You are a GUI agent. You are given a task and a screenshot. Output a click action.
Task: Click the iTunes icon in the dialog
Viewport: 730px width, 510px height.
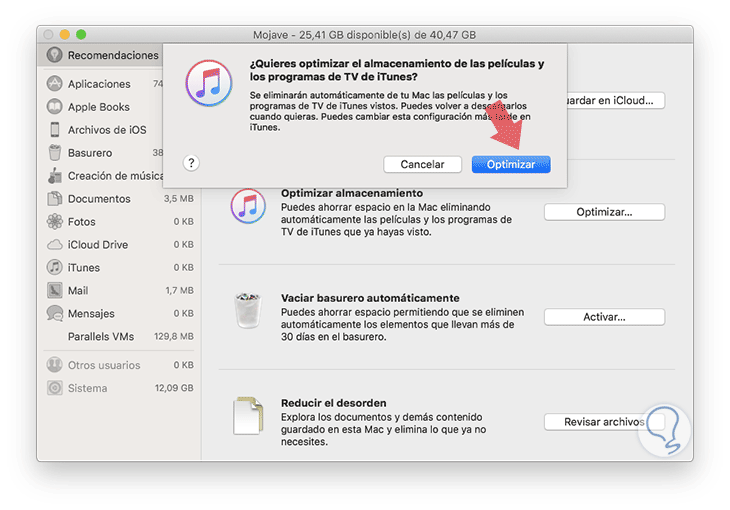tap(209, 83)
